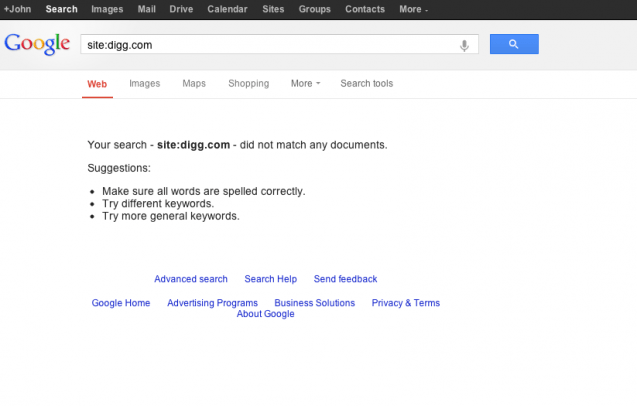The height and width of the screenshot is (406, 637).
Task: Click the Send feedback link
Action: [x=345, y=279]
